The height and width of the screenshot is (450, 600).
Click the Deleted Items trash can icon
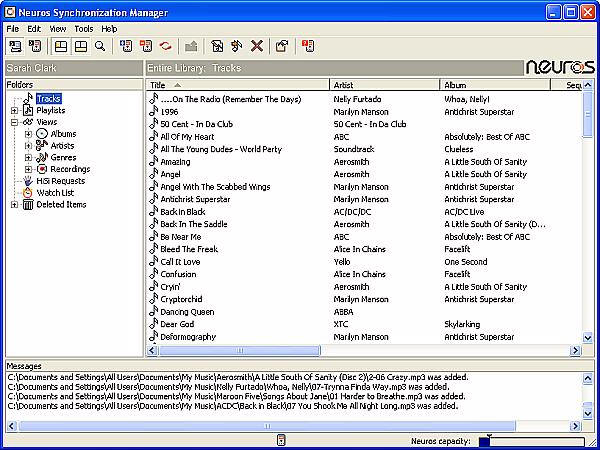27,204
